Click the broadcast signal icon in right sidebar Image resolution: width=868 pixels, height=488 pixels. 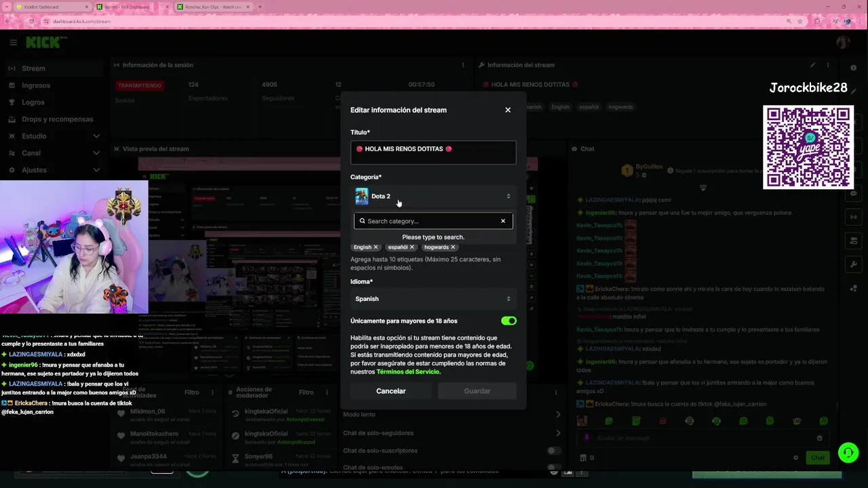854,217
